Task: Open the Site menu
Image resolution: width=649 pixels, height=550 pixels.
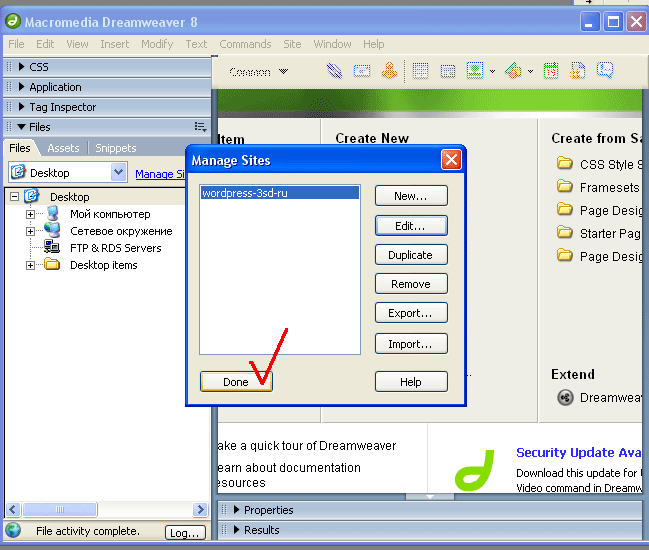Action: point(292,44)
